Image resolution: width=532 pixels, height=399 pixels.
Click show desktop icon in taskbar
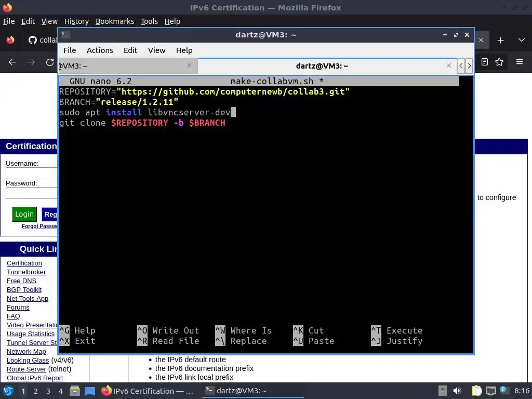pos(89,391)
